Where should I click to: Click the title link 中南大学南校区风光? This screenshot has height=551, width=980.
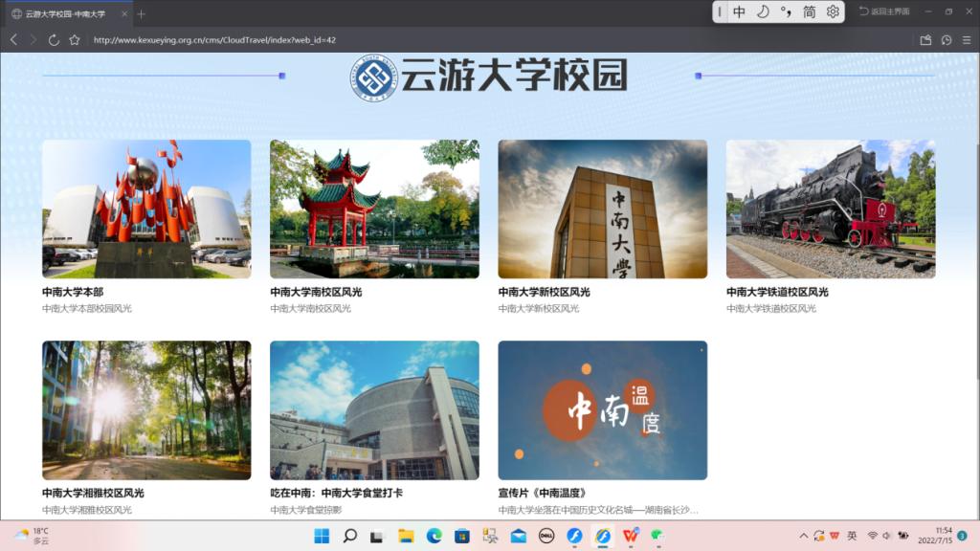tap(316, 292)
